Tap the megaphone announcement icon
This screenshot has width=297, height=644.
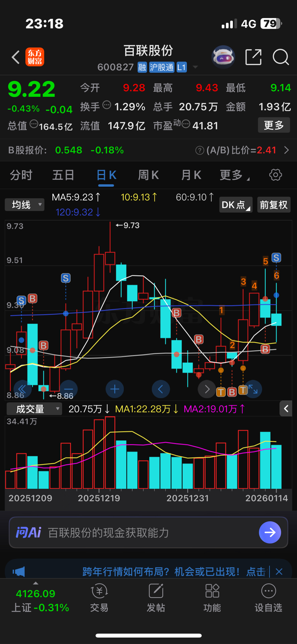(x=19, y=571)
